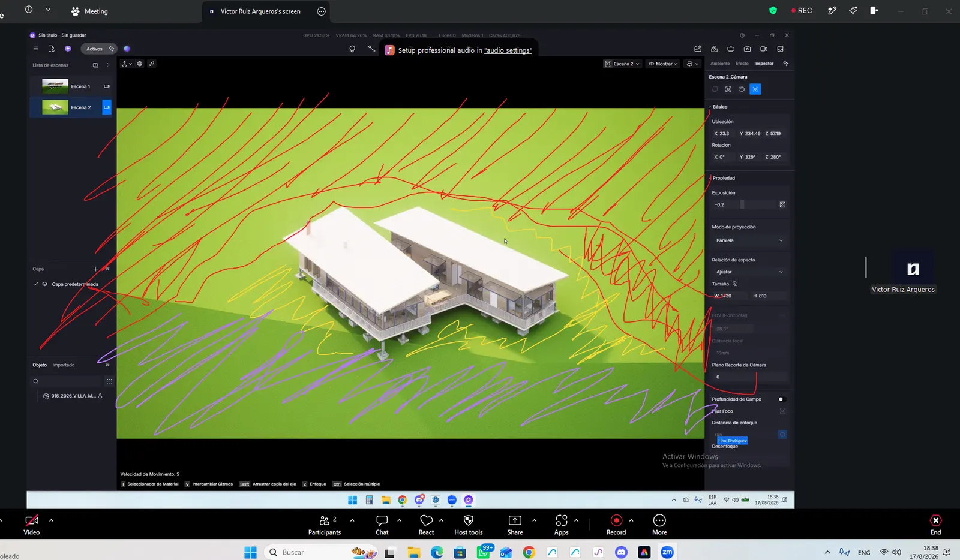
Task: Open the Escena 2 scene dropdown
Action: point(622,64)
